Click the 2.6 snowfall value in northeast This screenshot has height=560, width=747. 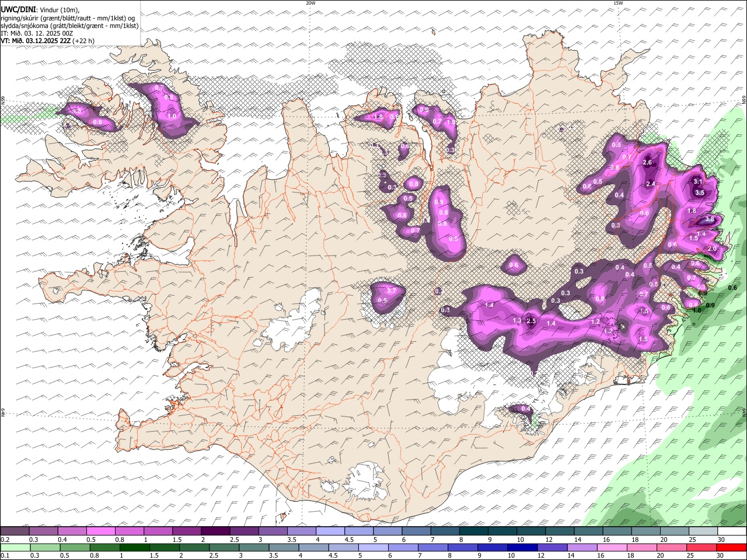(647, 162)
